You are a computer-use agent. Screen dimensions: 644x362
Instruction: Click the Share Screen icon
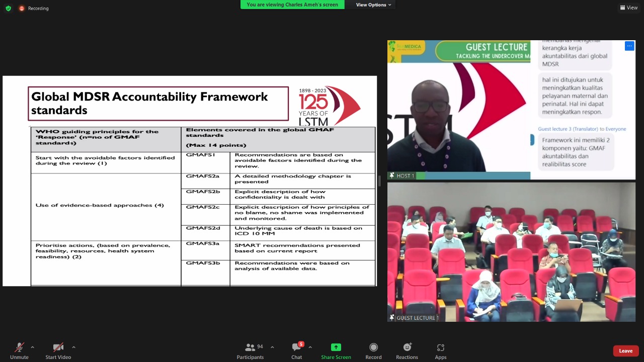point(336,347)
